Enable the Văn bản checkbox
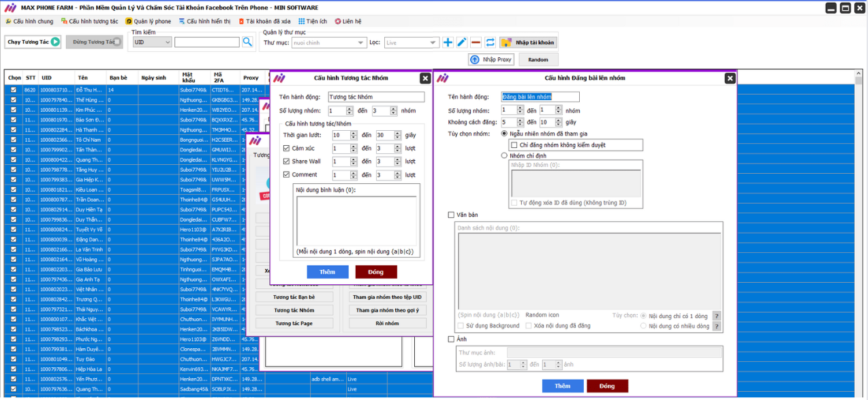This screenshot has height=400, width=868. tap(451, 215)
